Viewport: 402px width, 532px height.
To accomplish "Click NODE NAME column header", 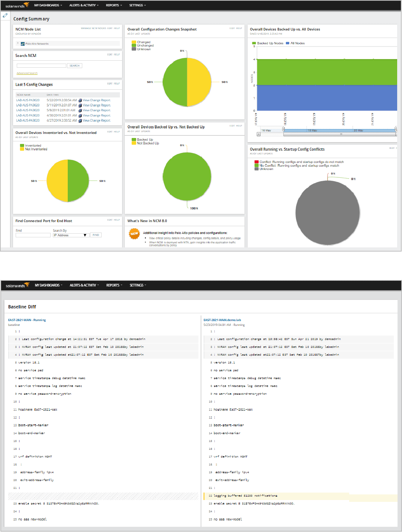I will tap(23, 95).
